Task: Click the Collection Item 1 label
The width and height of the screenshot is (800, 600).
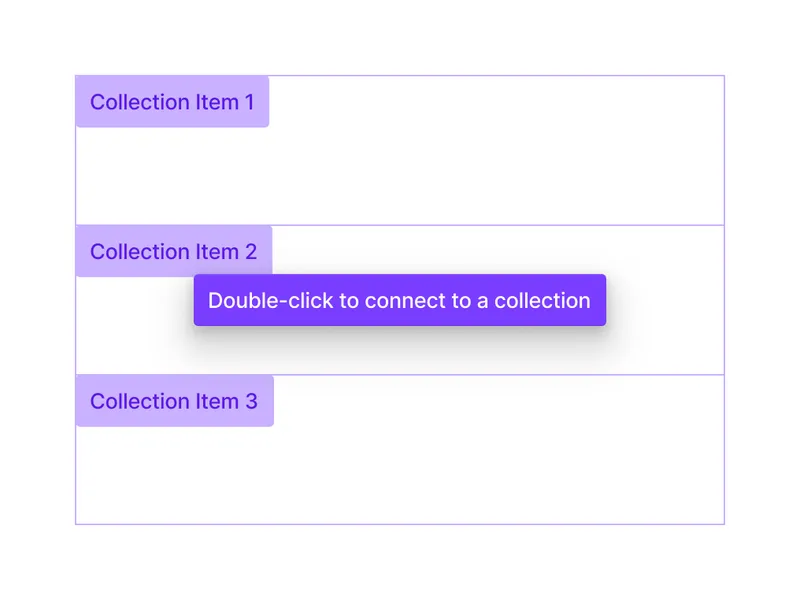Action: pos(172,102)
